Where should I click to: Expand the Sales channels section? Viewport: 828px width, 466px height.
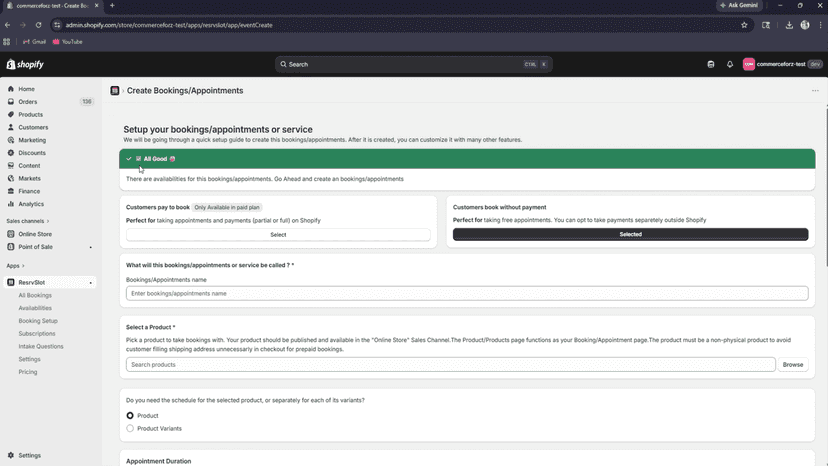click(27, 221)
